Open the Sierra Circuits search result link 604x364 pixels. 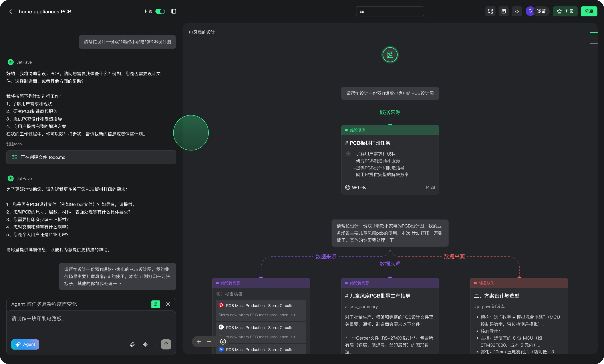pos(259,305)
